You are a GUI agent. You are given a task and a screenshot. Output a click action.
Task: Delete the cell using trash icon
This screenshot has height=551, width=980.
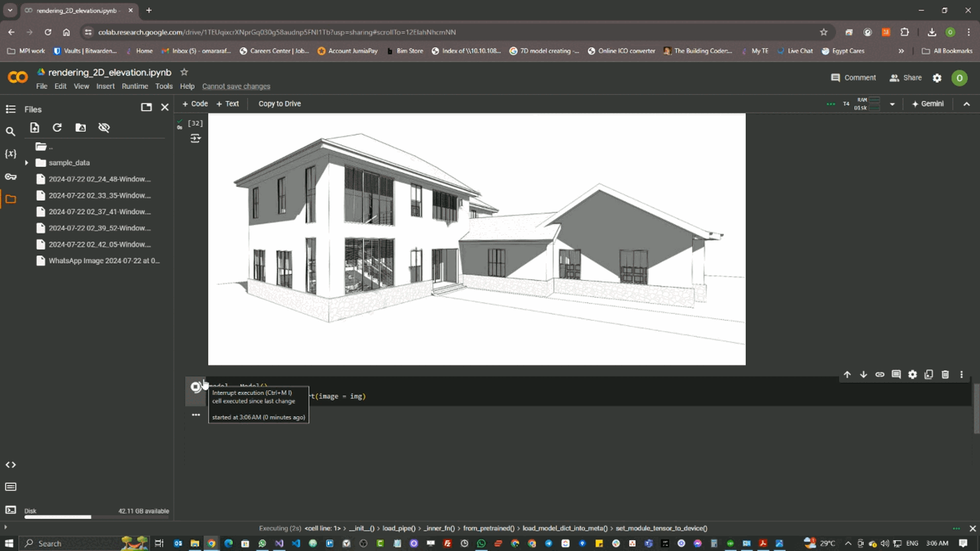pyautogui.click(x=945, y=374)
